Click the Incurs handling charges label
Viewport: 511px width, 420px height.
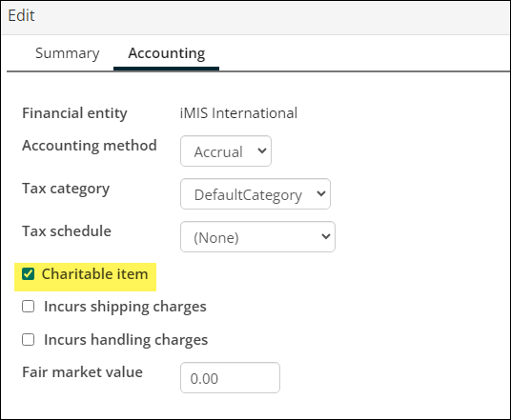click(x=126, y=340)
